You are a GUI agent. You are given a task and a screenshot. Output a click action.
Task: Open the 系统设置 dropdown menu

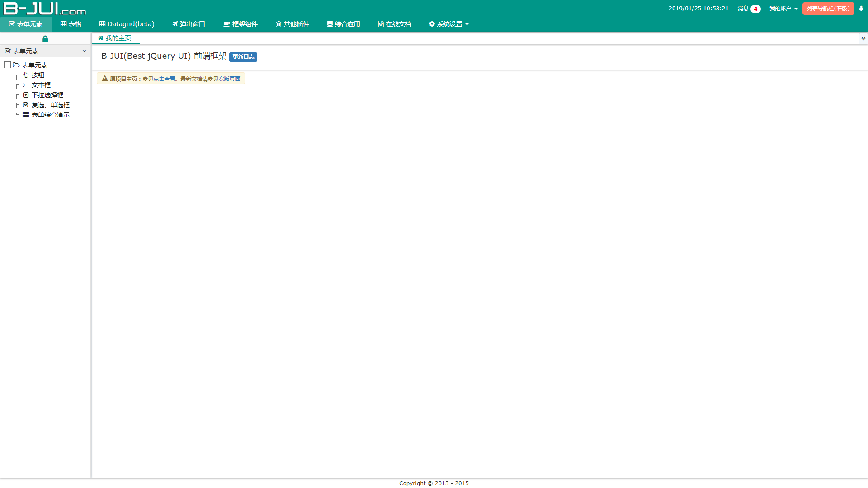[449, 24]
